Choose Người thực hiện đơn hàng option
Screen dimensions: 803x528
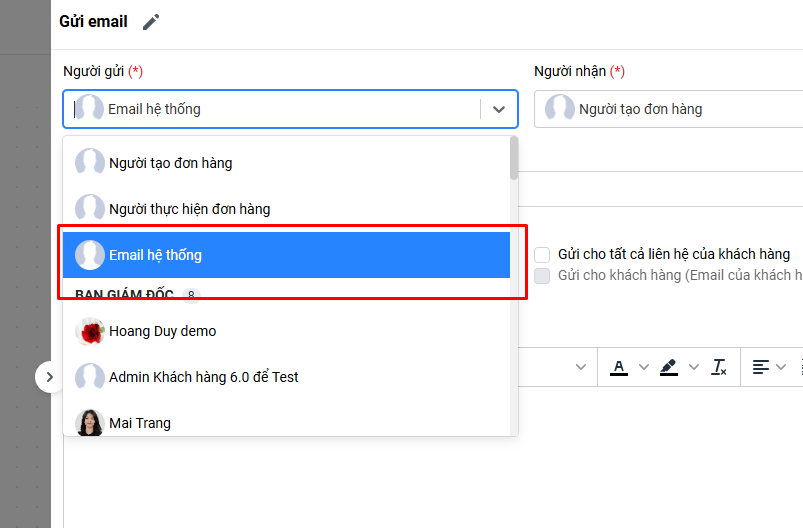pos(189,209)
